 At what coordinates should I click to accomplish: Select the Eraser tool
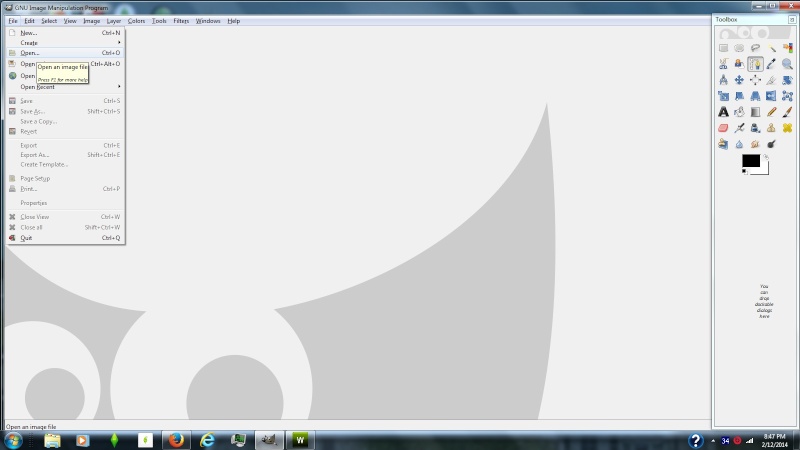[723, 128]
